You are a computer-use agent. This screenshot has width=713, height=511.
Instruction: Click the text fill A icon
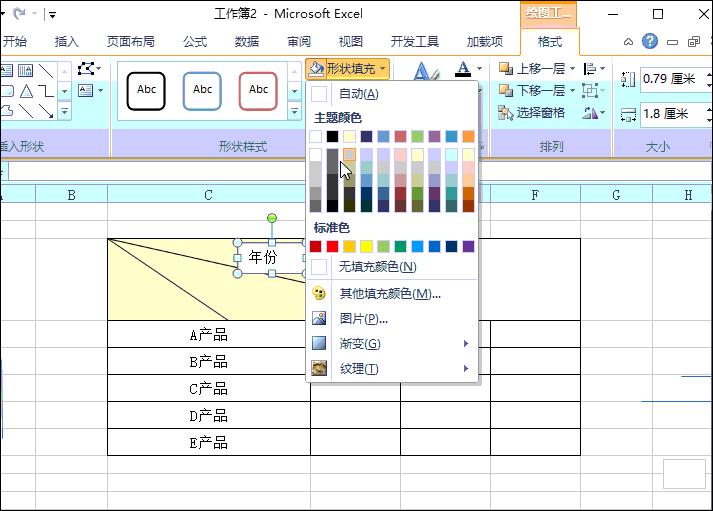(463, 69)
